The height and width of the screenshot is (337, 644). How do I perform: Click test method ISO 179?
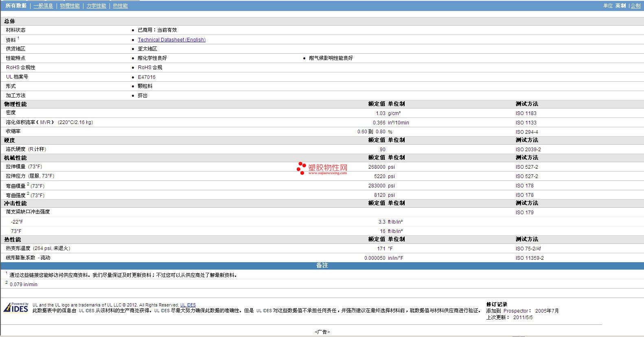click(x=524, y=213)
